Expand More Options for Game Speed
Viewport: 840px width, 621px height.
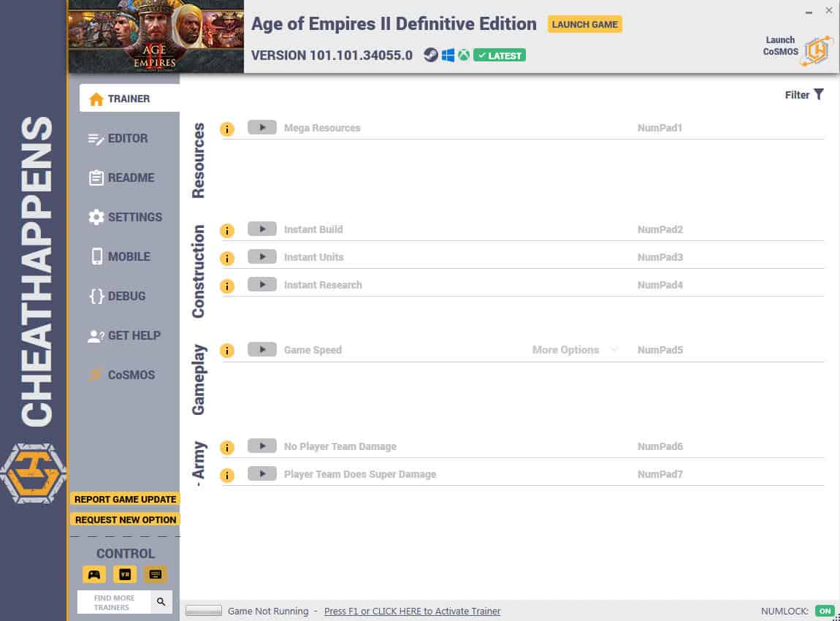[x=575, y=350]
